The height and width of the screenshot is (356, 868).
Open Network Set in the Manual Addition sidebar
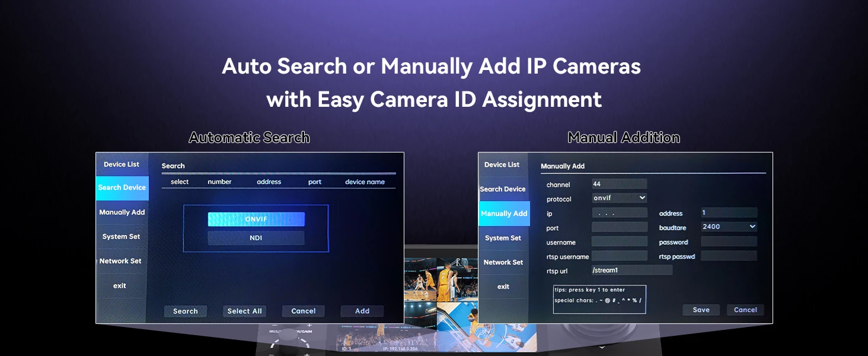503,262
